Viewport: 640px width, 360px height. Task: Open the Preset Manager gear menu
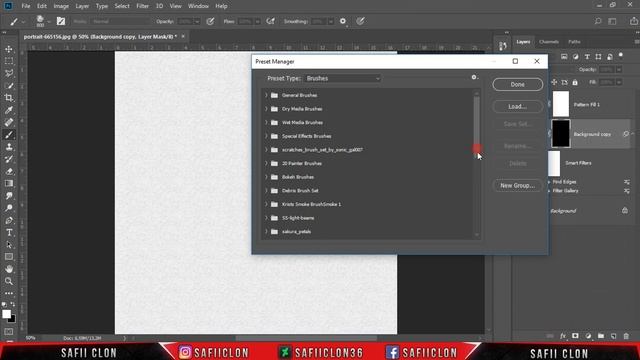(474, 77)
